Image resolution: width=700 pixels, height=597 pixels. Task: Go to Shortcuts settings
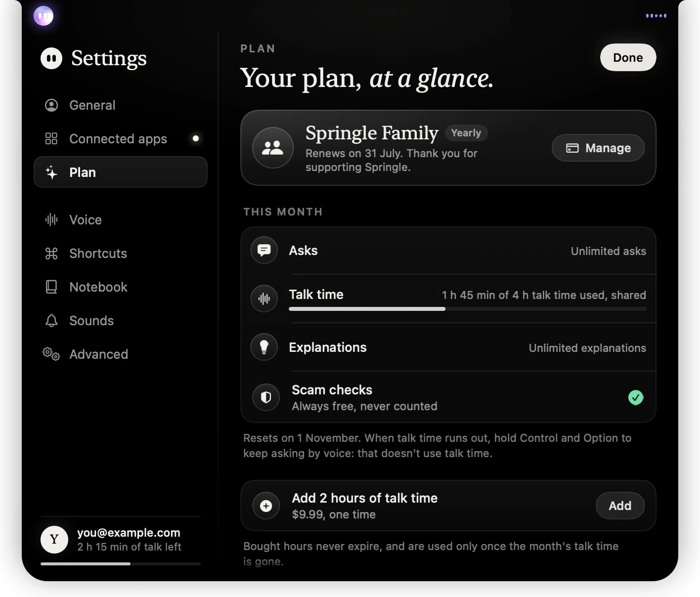[x=121, y=254]
